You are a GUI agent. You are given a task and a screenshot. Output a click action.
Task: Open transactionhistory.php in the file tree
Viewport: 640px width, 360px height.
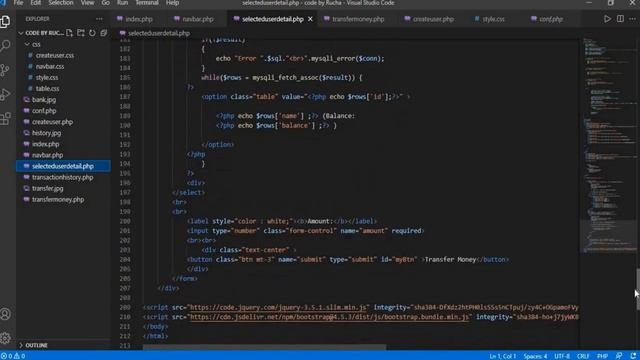click(x=62, y=178)
